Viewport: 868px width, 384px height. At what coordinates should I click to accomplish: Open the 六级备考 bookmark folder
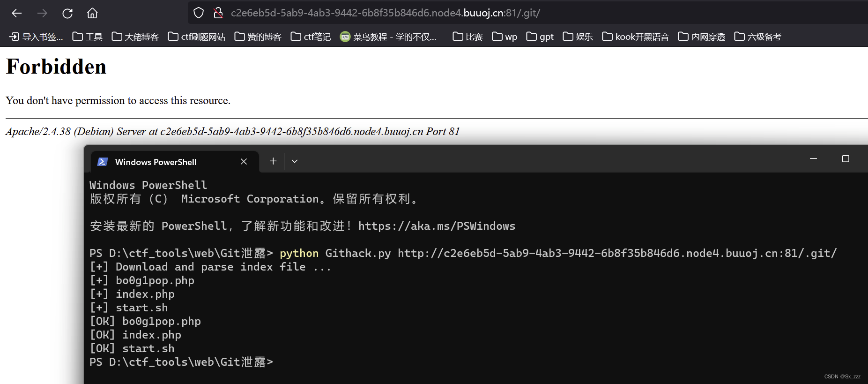click(758, 37)
